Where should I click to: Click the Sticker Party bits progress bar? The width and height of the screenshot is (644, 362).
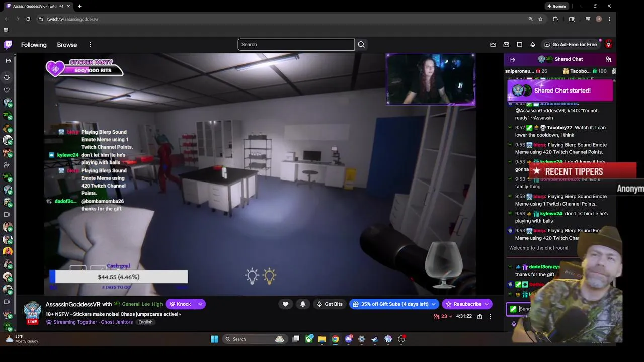click(86, 68)
